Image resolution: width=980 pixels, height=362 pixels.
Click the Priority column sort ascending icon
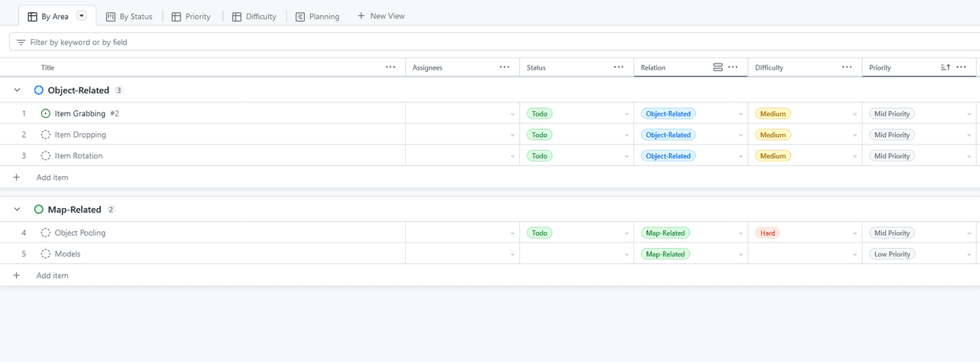tap(946, 67)
